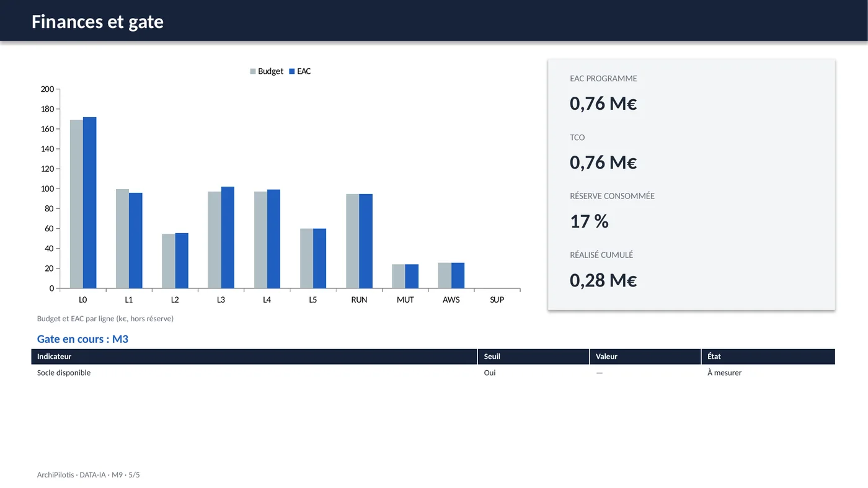
Task: Click the 'RÉALISÉ CUMULÉ' label
Action: tap(601, 255)
